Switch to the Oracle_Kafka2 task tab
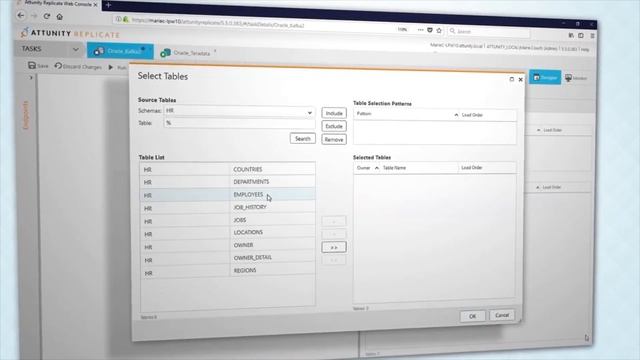The width and height of the screenshot is (640, 360). pos(120,51)
